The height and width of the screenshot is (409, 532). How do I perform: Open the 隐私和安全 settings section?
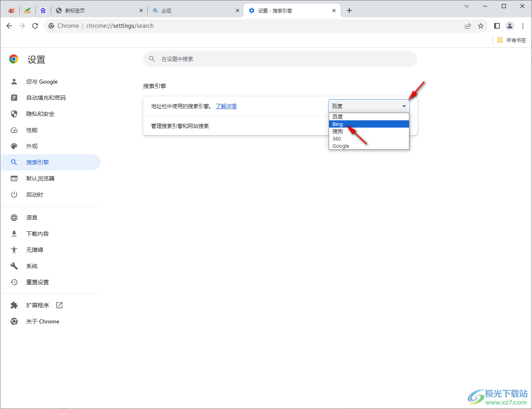click(50, 114)
